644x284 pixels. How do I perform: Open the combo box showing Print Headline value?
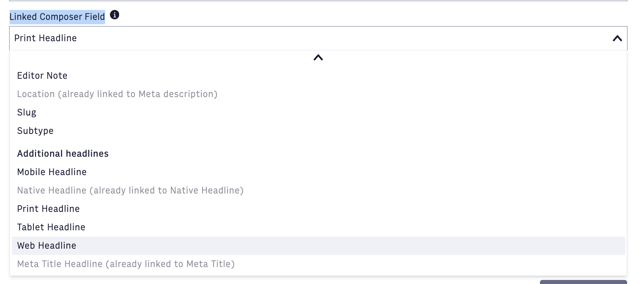click(318, 38)
